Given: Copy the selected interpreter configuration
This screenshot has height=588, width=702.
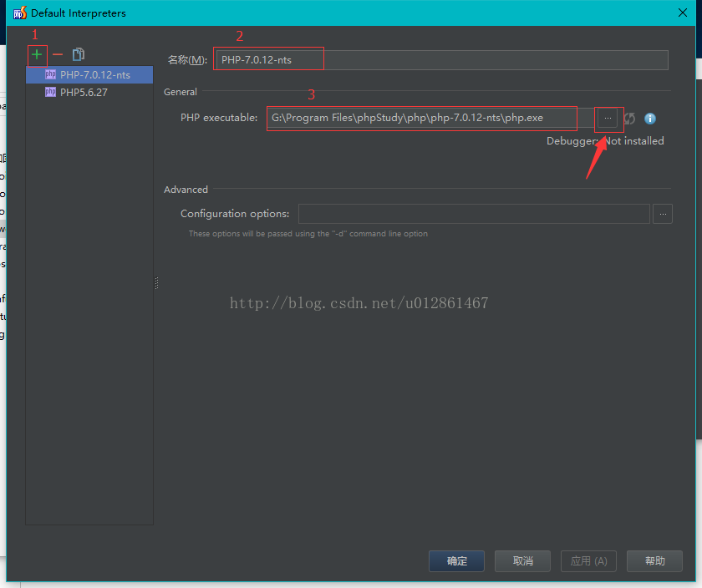Looking at the screenshot, I should [x=79, y=54].
